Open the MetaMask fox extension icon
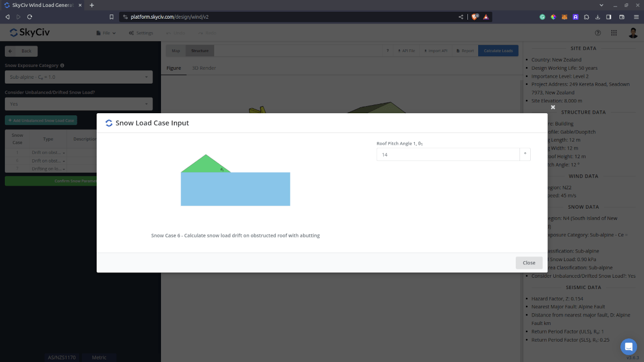 click(x=564, y=17)
